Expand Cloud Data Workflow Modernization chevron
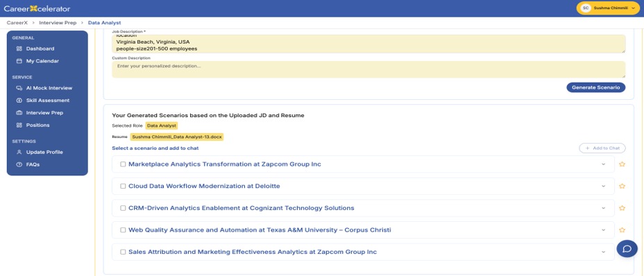This screenshot has width=644, height=276. [603, 186]
